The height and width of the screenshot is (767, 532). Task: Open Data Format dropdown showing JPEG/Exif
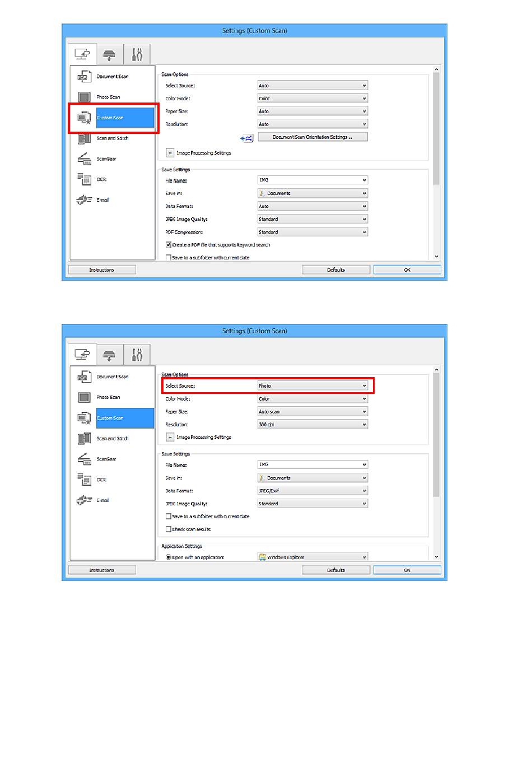pyautogui.click(x=312, y=491)
